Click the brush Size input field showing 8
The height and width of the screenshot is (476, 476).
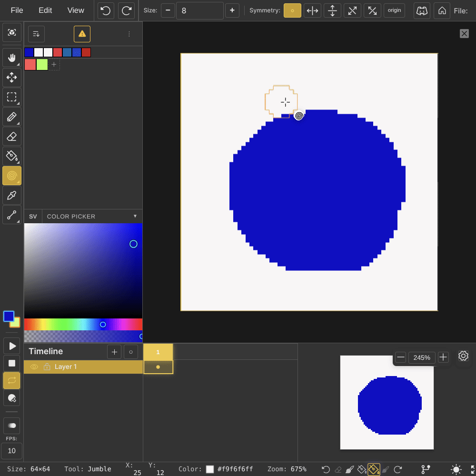pyautogui.click(x=200, y=10)
